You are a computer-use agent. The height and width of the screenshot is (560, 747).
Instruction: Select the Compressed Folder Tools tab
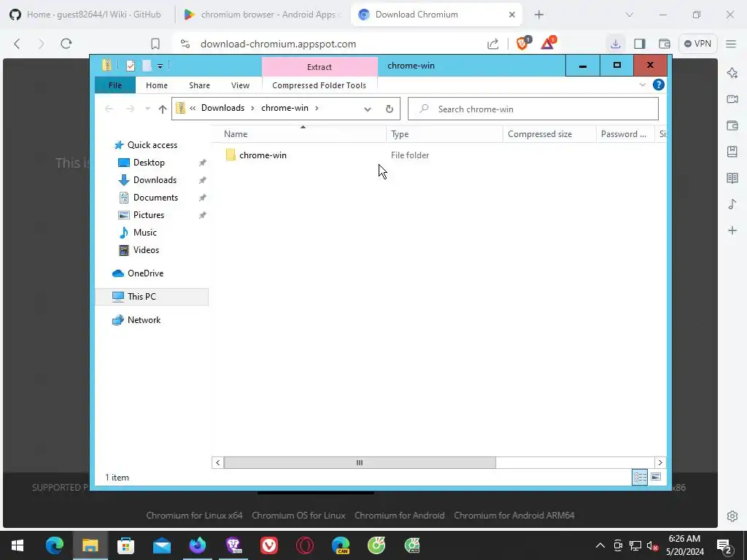tap(320, 85)
